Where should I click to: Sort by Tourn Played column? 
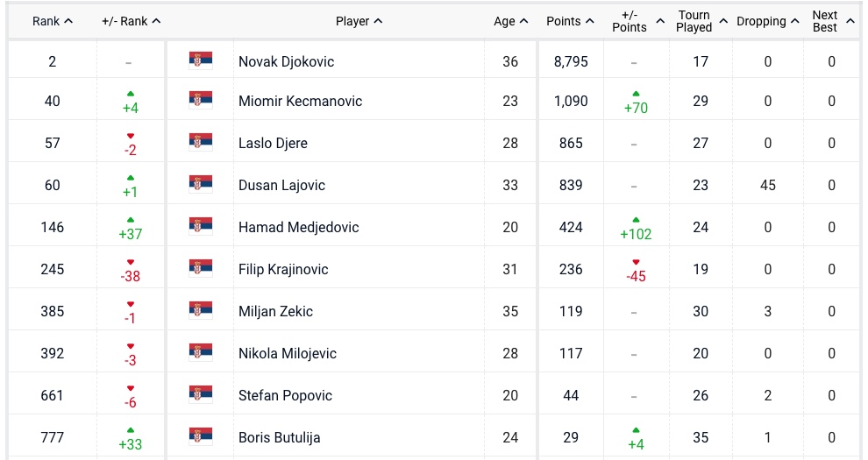click(701, 21)
